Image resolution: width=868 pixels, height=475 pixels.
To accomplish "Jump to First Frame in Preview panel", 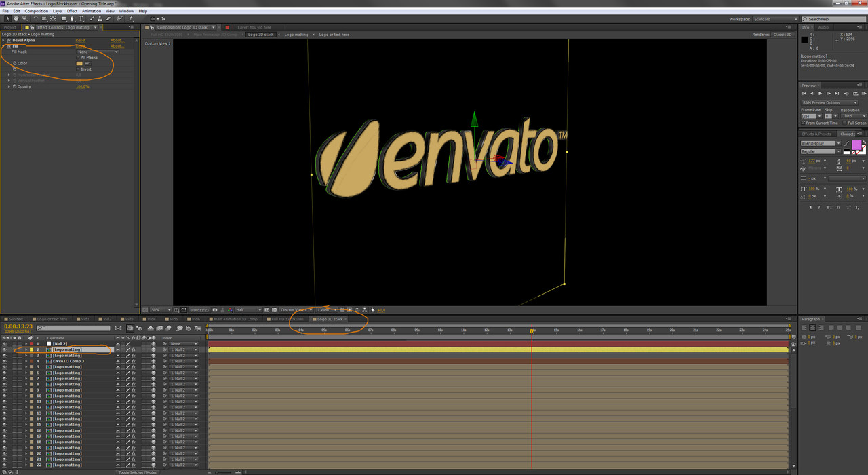I will (x=804, y=94).
